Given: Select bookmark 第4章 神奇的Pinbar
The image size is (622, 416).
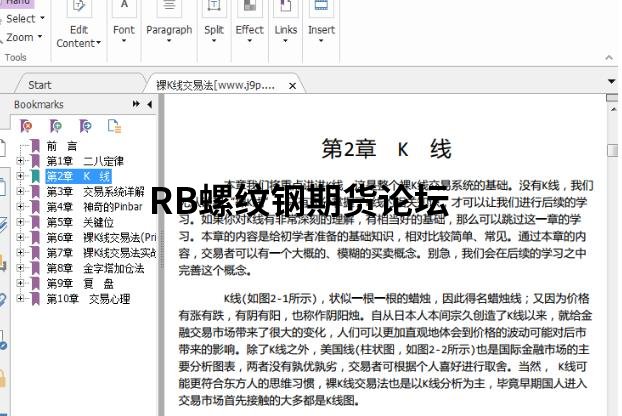Looking at the screenshot, I should point(94,207).
